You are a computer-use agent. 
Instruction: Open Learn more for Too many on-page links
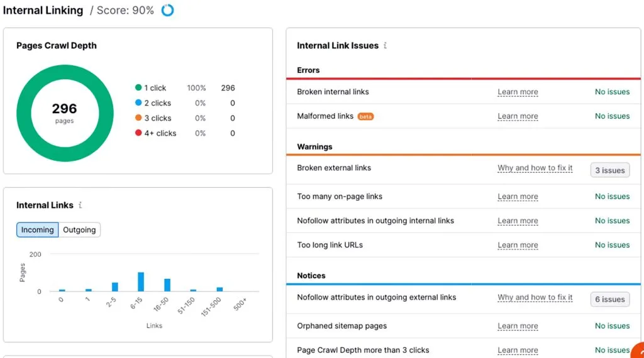[x=518, y=197]
